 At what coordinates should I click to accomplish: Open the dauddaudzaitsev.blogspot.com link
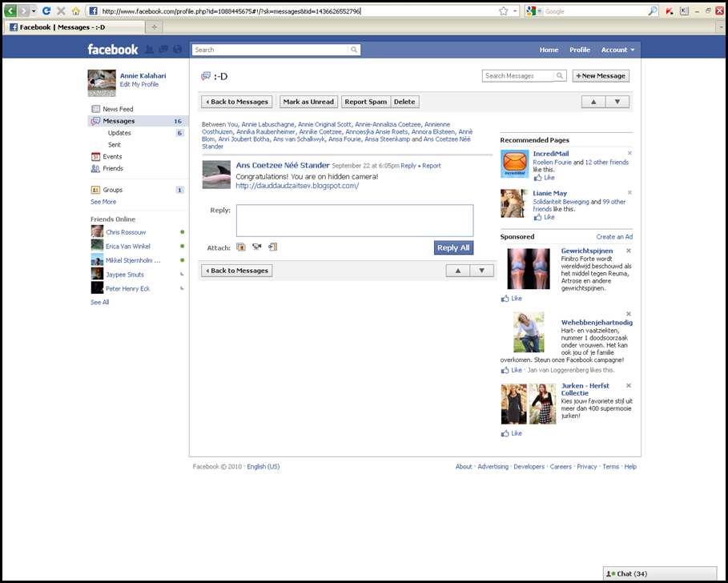pos(297,186)
